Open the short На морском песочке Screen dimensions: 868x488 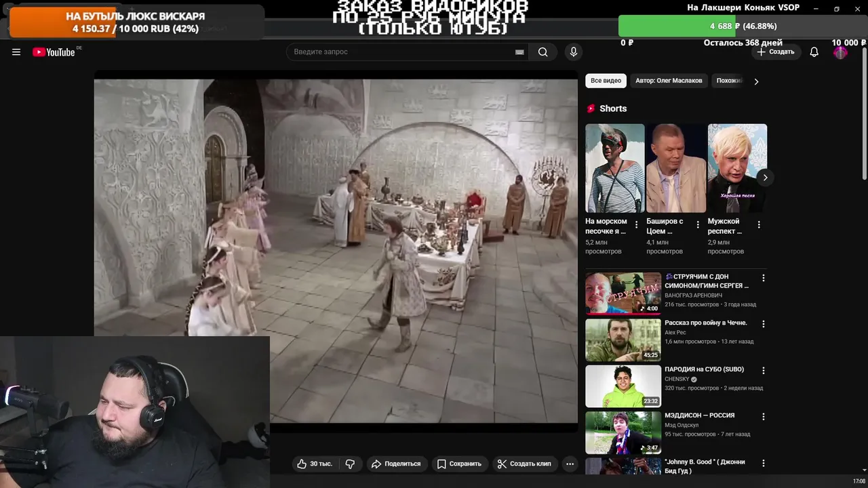(x=615, y=168)
